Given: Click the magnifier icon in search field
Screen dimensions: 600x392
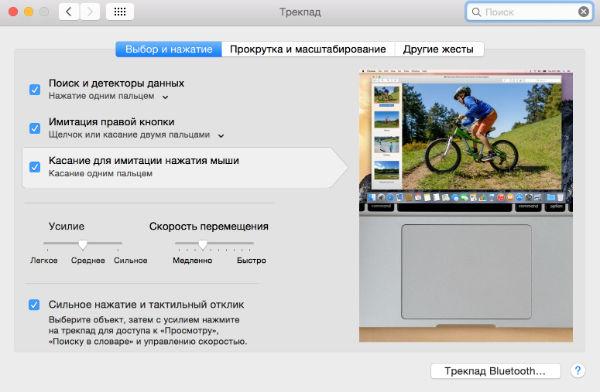Looking at the screenshot, I should (476, 12).
